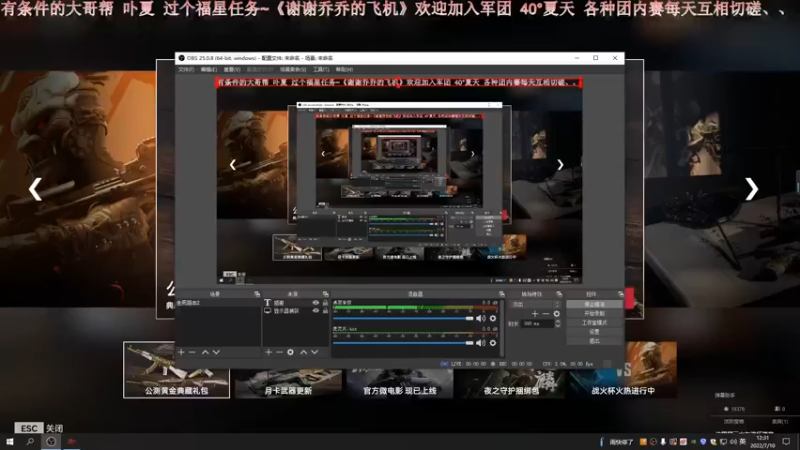
Task: Select the 月卡武器更新 thumbnail in game
Action: tap(288, 383)
